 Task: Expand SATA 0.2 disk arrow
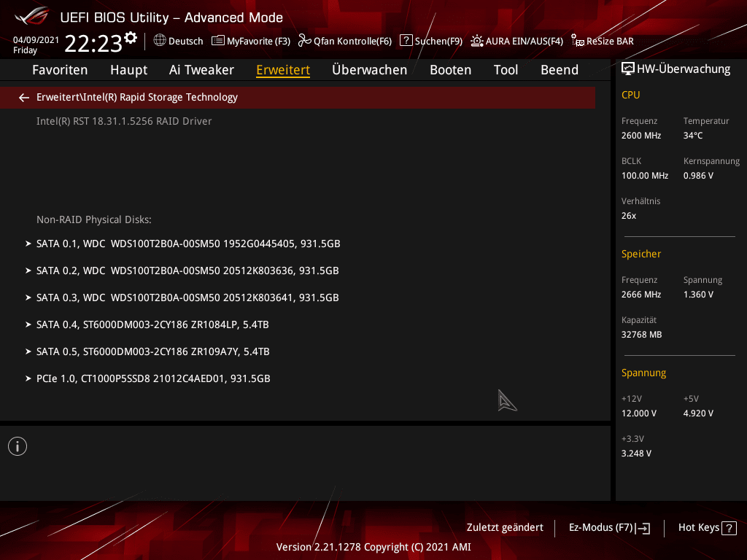tap(28, 271)
